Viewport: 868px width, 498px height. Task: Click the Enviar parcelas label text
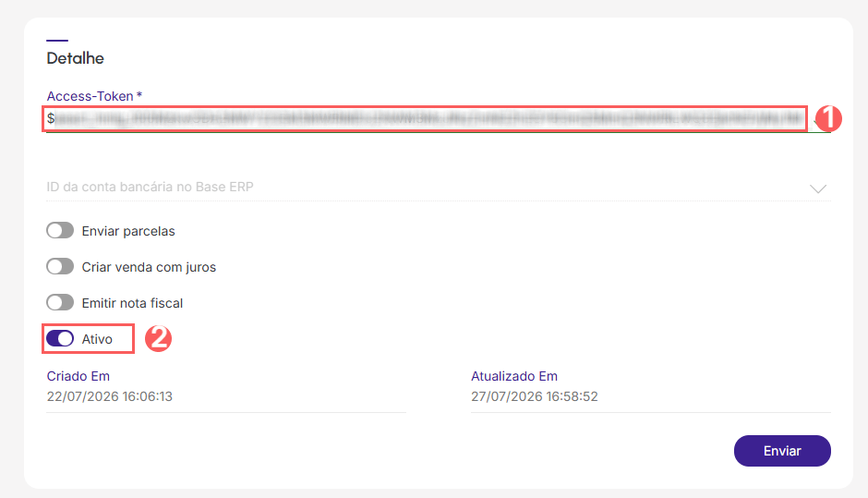tap(128, 231)
